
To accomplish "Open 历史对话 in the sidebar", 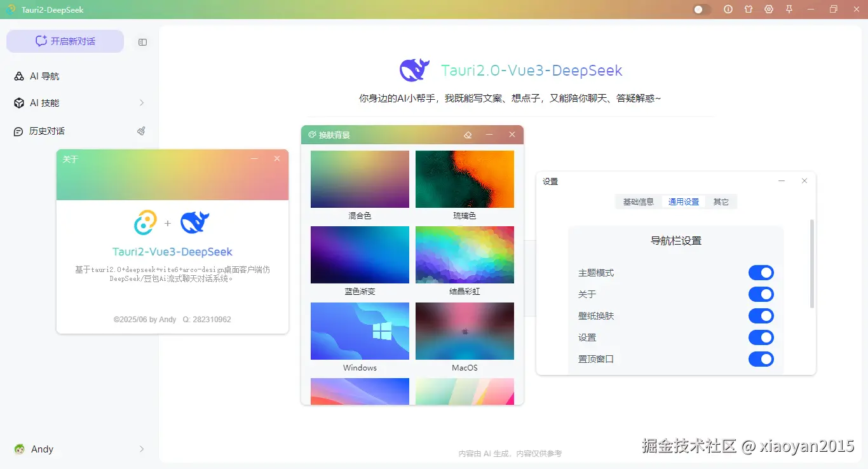I will coord(49,131).
